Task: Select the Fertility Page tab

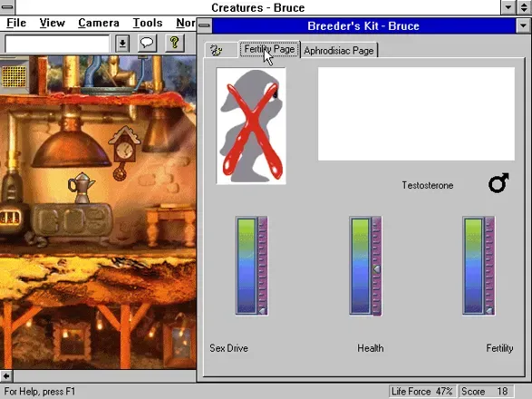Action: (x=269, y=50)
